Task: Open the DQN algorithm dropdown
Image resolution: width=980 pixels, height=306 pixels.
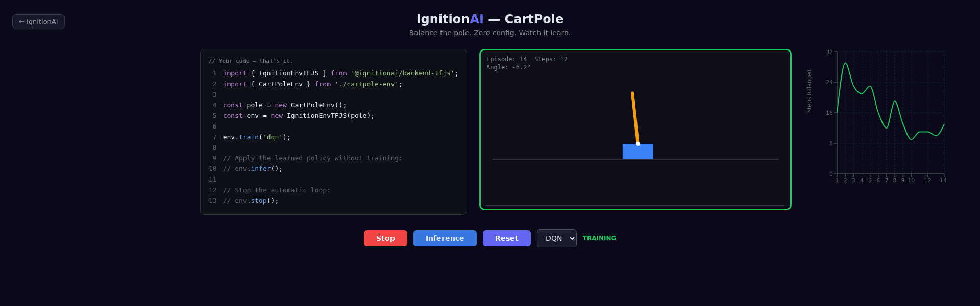Action: (557, 238)
